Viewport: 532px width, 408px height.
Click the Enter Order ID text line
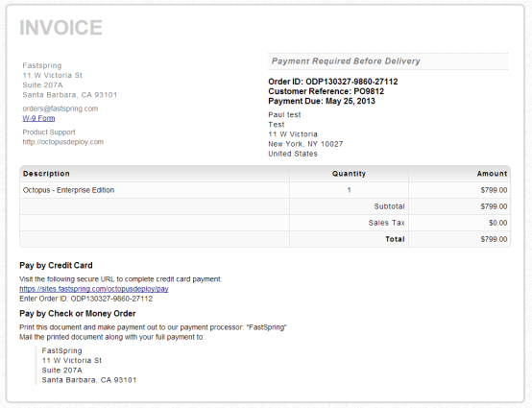pos(86,299)
